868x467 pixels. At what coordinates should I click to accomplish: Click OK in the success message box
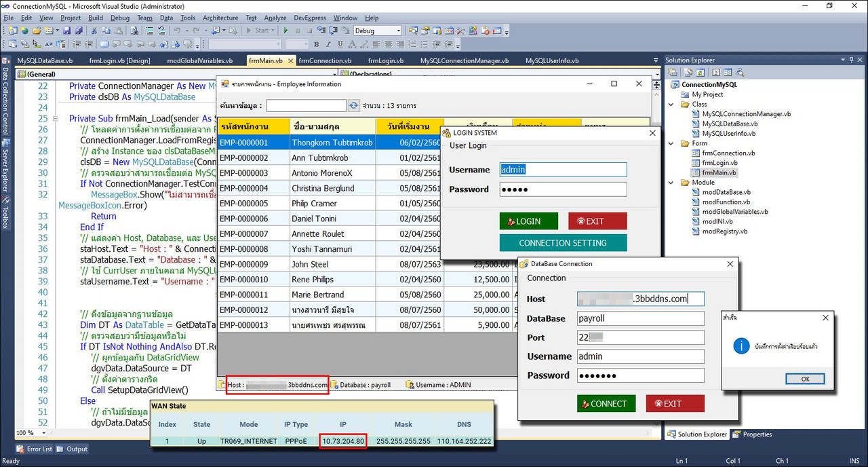[805, 379]
